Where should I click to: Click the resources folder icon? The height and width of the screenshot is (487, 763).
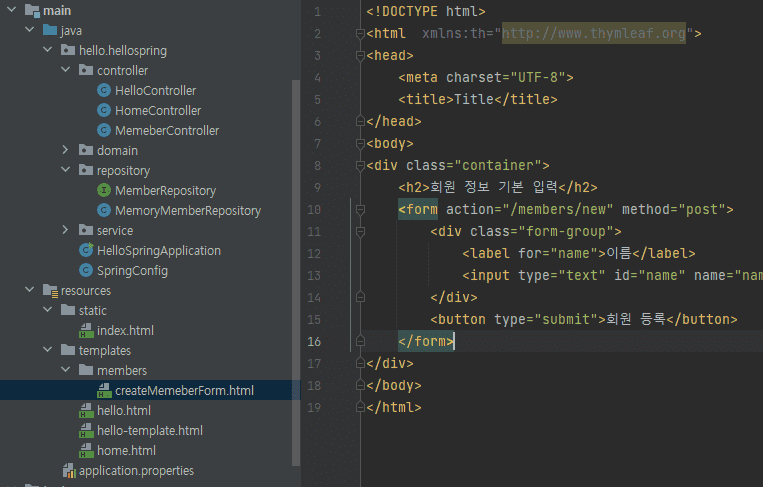point(50,290)
